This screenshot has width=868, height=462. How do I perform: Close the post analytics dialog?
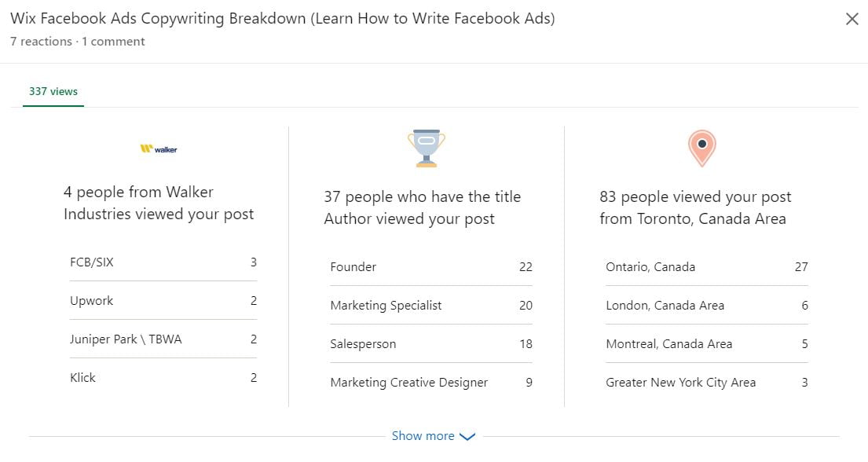pyautogui.click(x=852, y=19)
